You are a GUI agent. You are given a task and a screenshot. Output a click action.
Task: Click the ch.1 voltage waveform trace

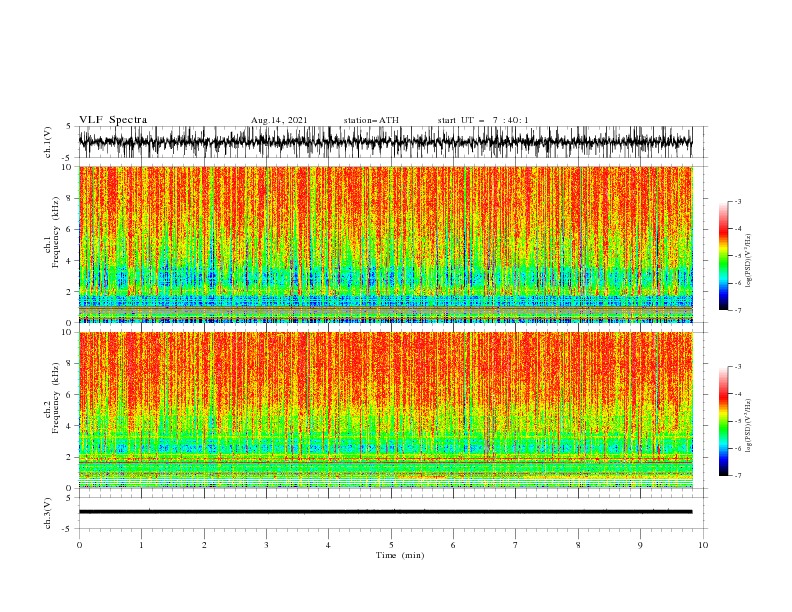point(386,142)
